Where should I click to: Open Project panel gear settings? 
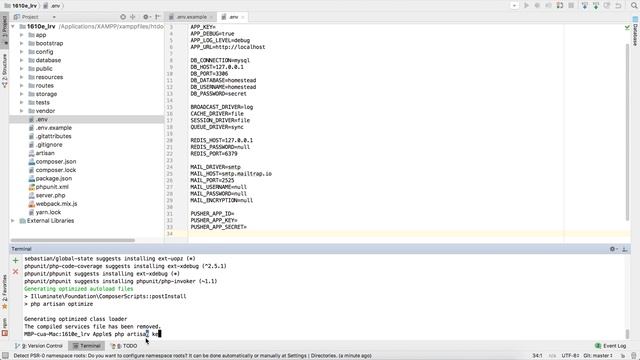(x=146, y=17)
